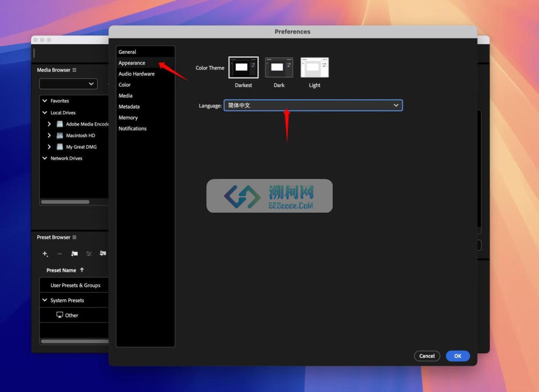Open the Media Browser location dropdown
Image resolution: width=539 pixels, height=392 pixels.
coord(68,84)
